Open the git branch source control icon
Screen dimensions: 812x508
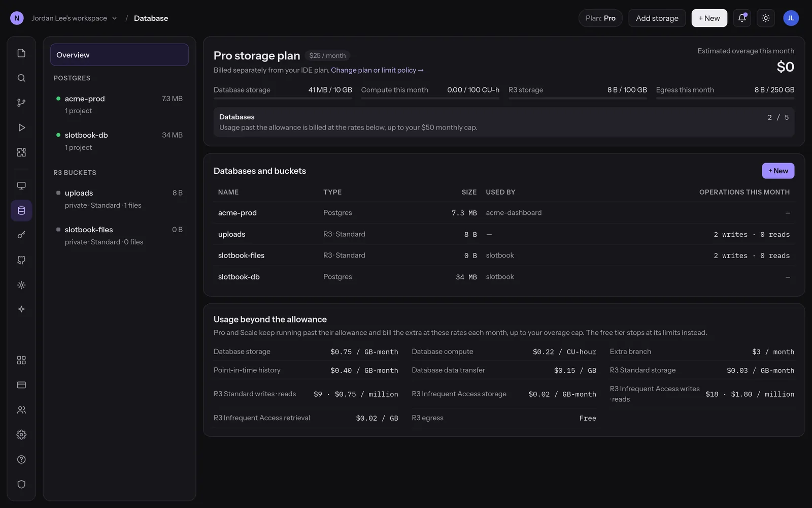coord(21,103)
